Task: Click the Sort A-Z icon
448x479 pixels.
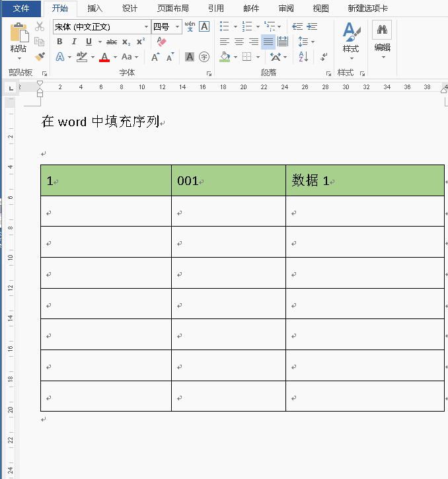Action: 303,57
